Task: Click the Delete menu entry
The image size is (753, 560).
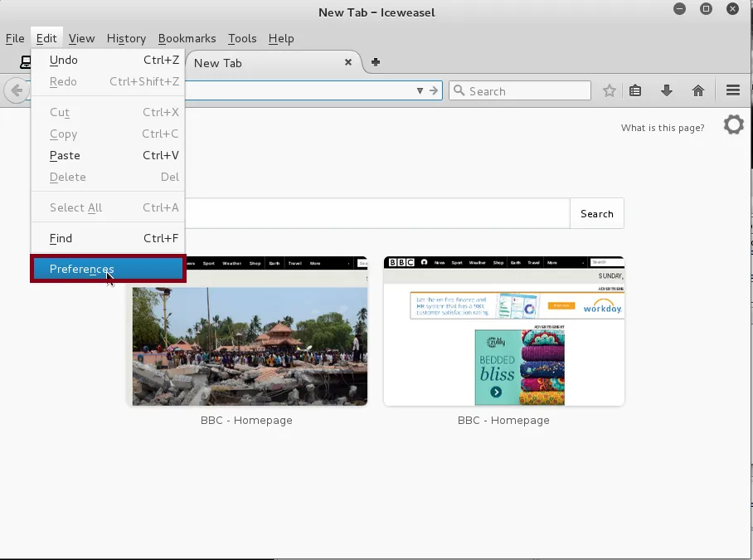Action: (x=108, y=177)
